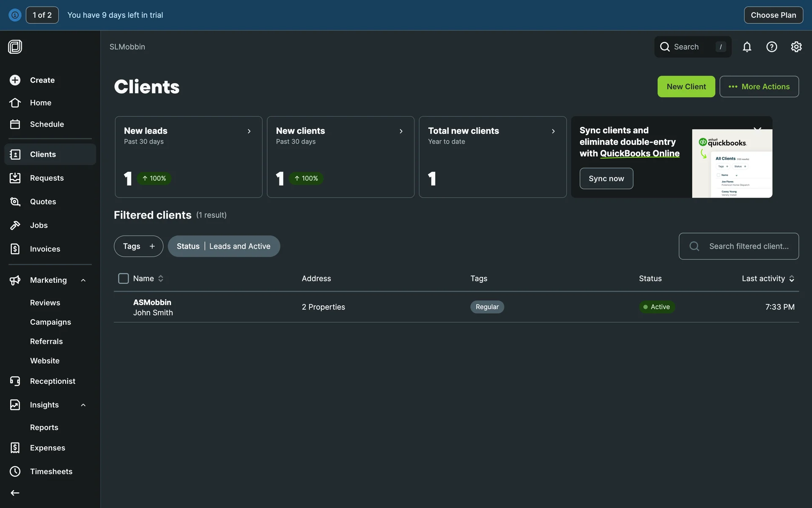This screenshot has width=812, height=508.
Task: Collapse sidebar with the left arrow icon
Action: (15, 493)
